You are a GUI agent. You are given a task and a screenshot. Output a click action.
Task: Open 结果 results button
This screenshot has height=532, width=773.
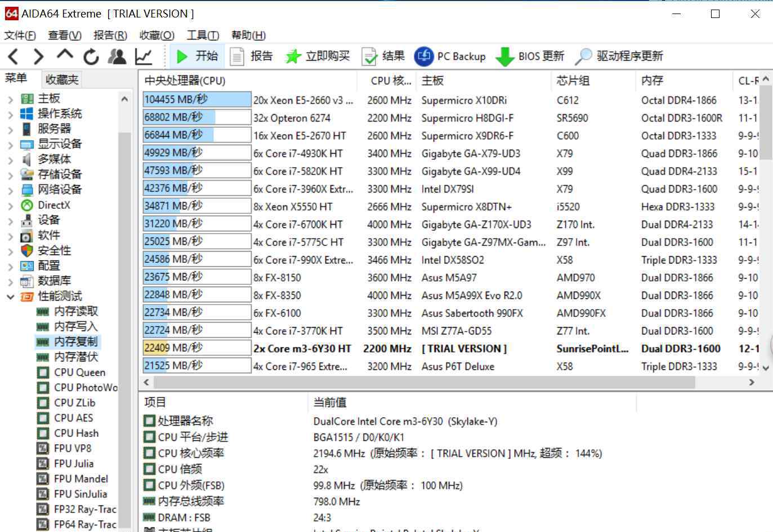coord(383,56)
